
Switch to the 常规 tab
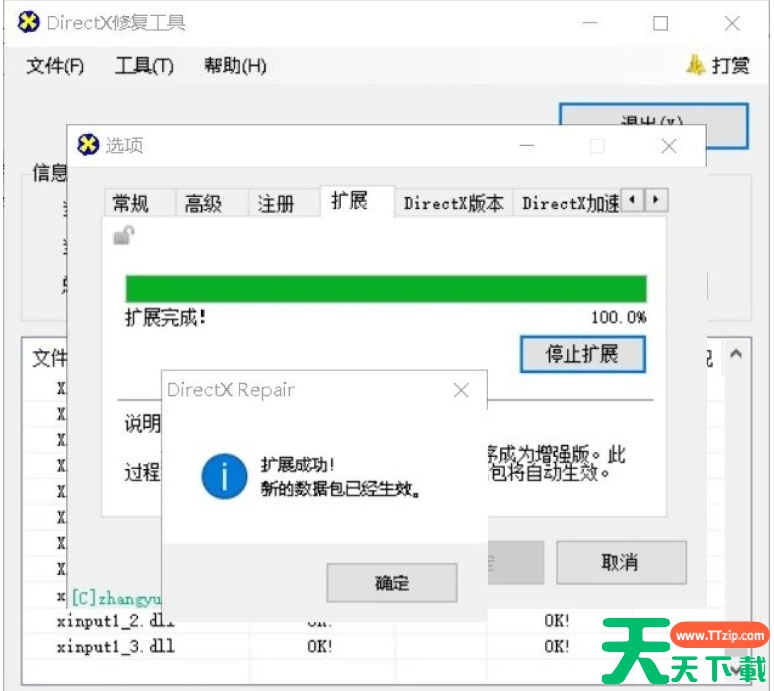(x=130, y=203)
